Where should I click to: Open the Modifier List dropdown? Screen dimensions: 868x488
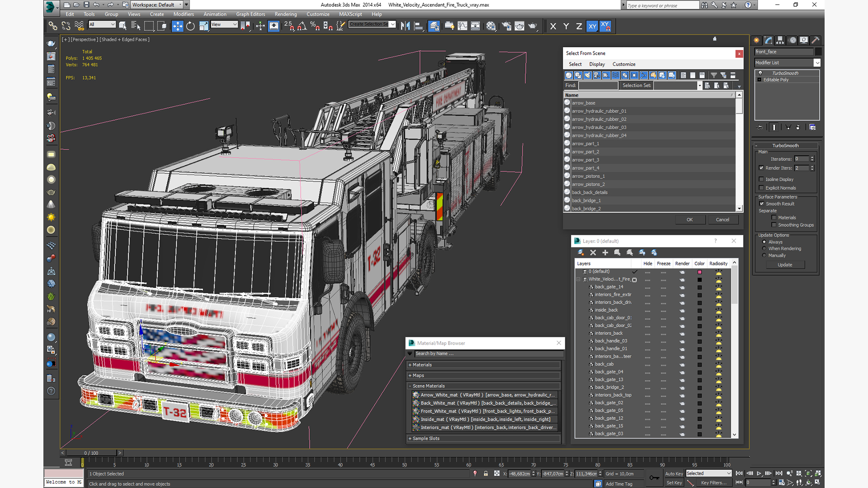[817, 63]
